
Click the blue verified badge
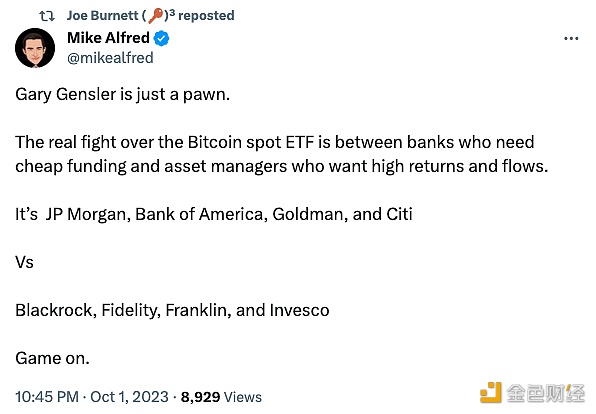pos(162,38)
